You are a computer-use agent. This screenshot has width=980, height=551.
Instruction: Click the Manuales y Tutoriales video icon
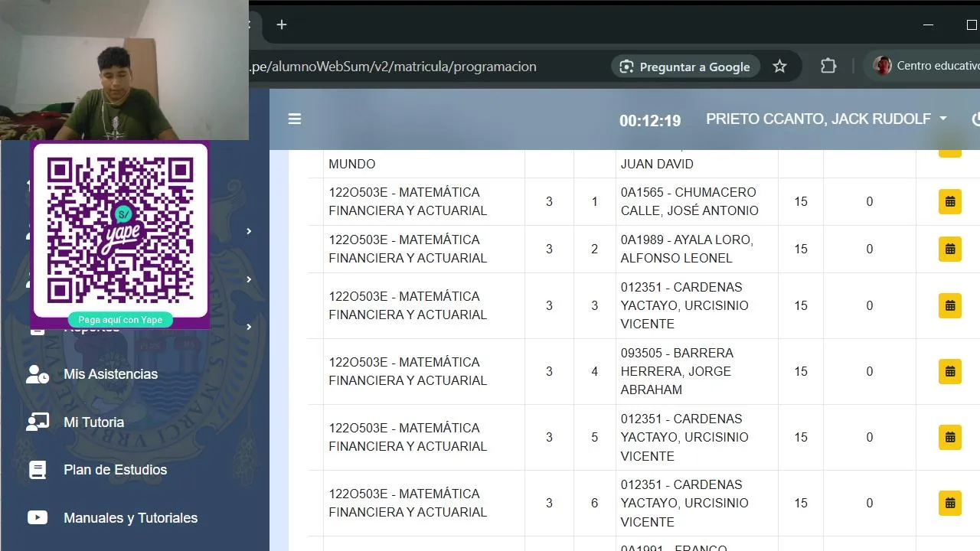38,518
